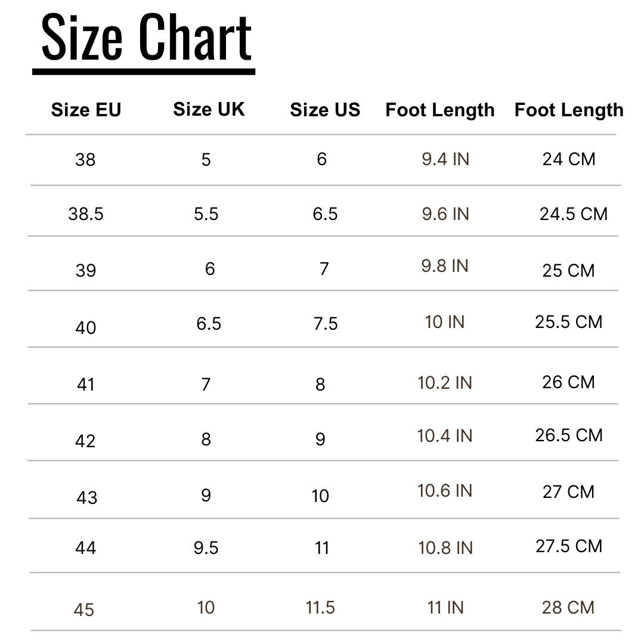The image size is (644, 644).
Task: Pick EU size 40 cell
Action: coord(85,327)
